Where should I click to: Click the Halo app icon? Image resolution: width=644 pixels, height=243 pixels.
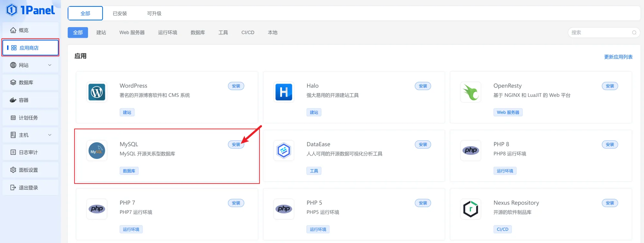(x=284, y=92)
